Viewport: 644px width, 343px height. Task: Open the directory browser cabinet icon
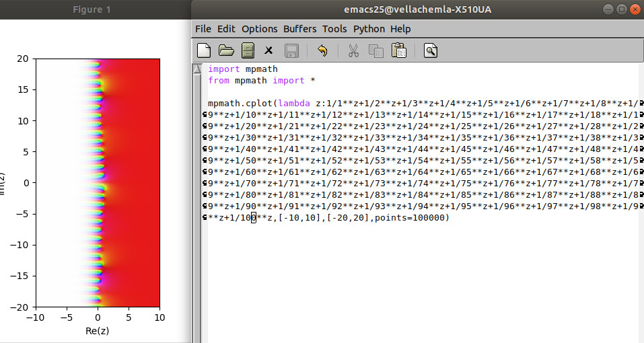tap(248, 50)
